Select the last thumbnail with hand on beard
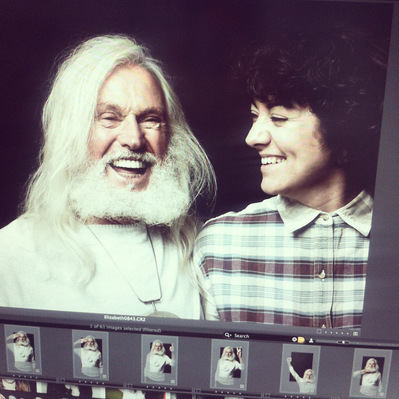The width and height of the screenshot is (399, 399). [371, 372]
